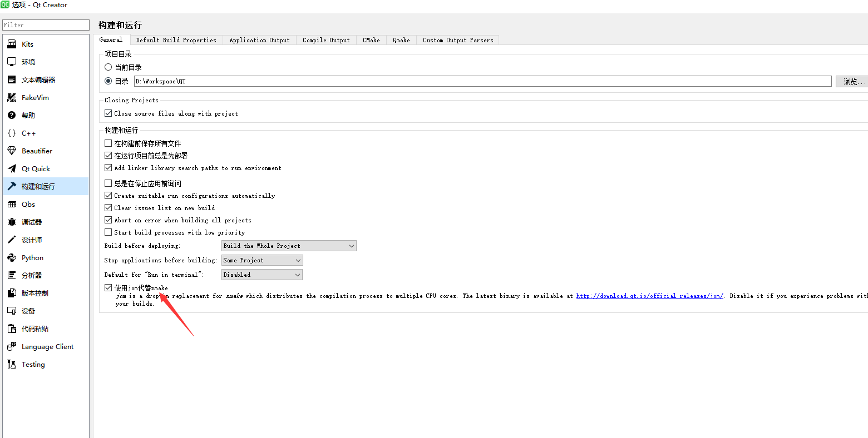Click the Testing flask icon
This screenshot has width=868, height=438.
coord(12,364)
